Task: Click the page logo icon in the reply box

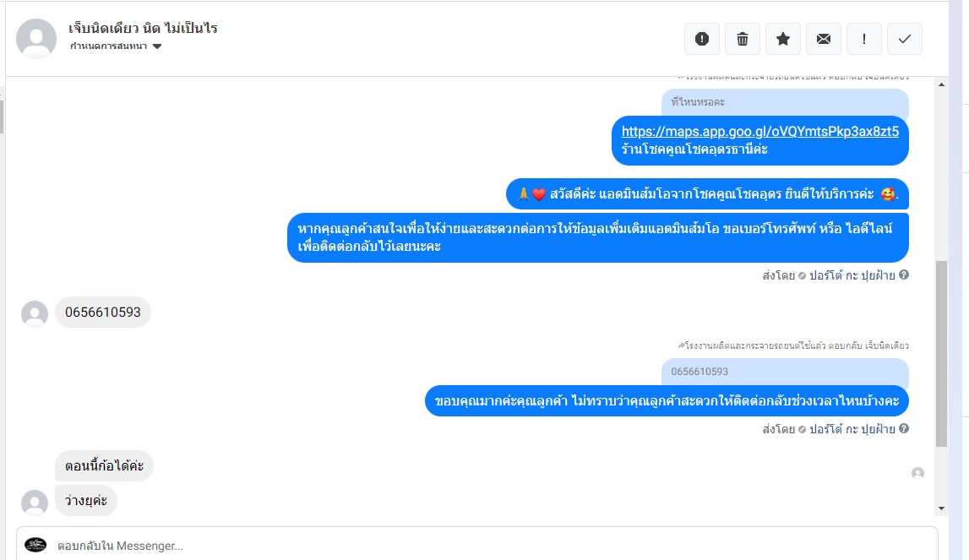Action: pyautogui.click(x=35, y=545)
